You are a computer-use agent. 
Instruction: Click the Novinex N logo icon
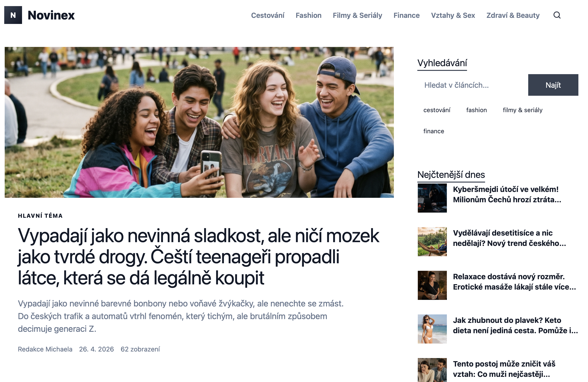(x=13, y=15)
